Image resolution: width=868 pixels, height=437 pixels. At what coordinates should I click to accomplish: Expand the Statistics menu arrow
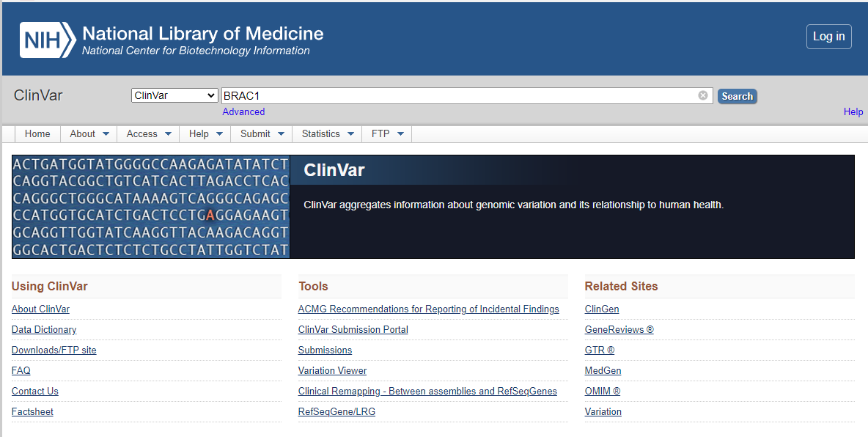click(350, 134)
